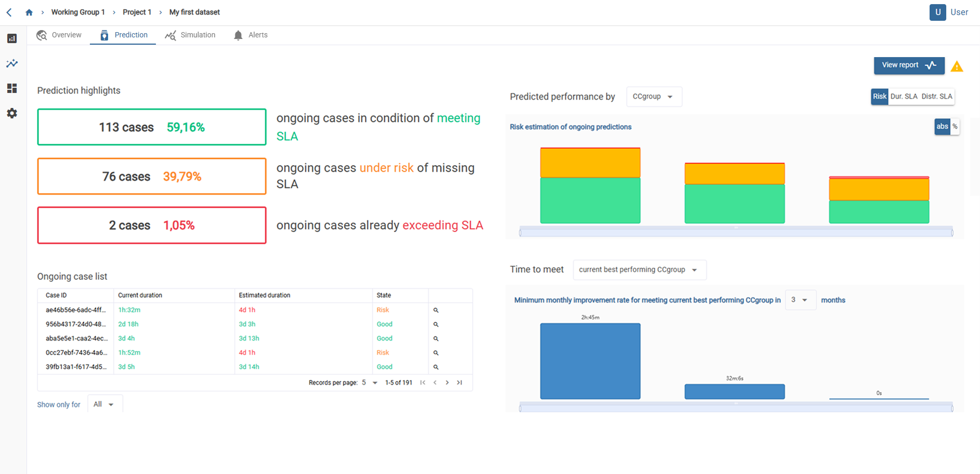Switch chart to Dur. SLA view
Screen dimensions: 980x474
coord(904,97)
